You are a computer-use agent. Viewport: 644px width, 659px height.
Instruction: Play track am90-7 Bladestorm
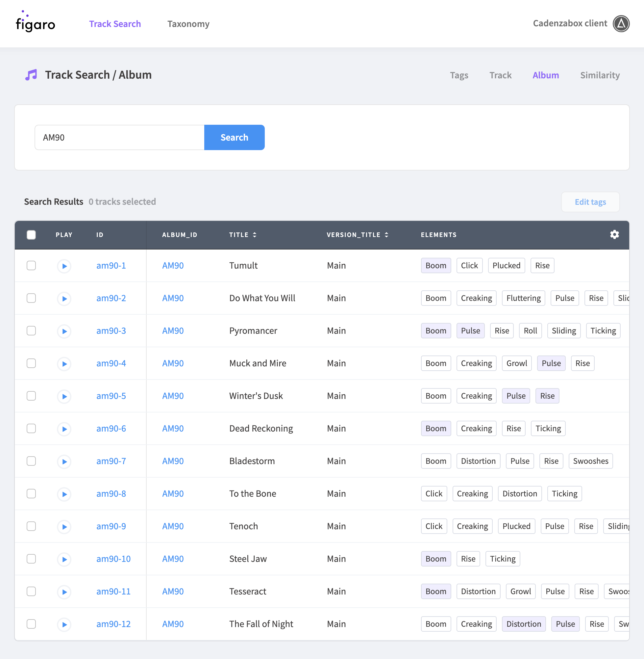64,462
